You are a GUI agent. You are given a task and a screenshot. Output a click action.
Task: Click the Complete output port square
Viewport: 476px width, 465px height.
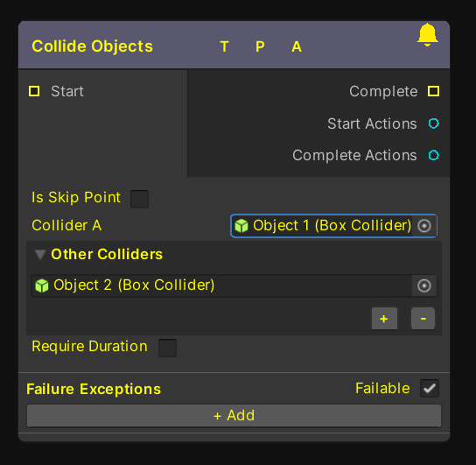433,91
